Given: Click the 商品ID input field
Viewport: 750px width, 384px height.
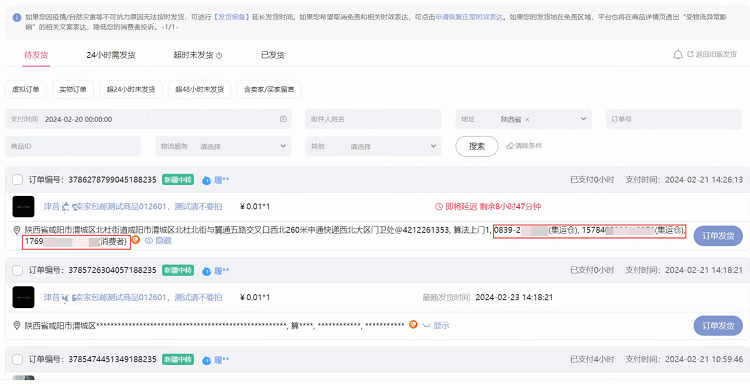Looking at the screenshot, I should click(x=73, y=146).
